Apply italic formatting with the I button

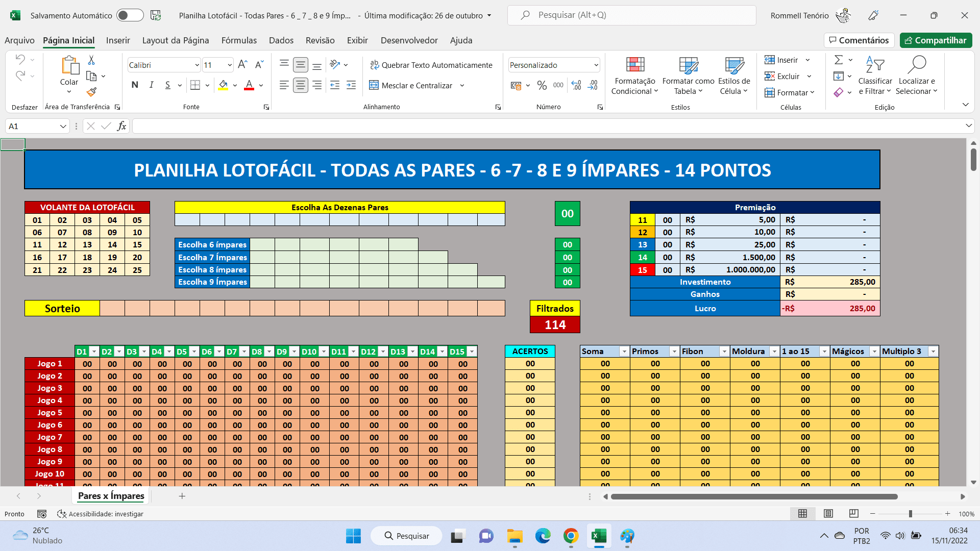(151, 85)
